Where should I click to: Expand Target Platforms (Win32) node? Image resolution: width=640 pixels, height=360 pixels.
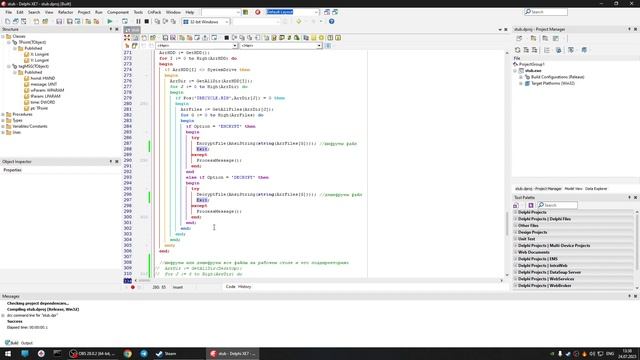[x=521, y=83]
